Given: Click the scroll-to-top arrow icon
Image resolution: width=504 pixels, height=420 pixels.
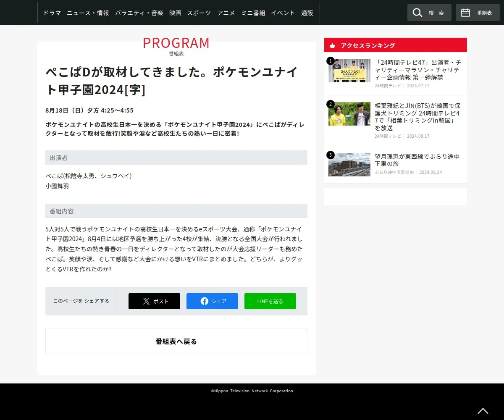Looking at the screenshot, I should tap(483, 411).
